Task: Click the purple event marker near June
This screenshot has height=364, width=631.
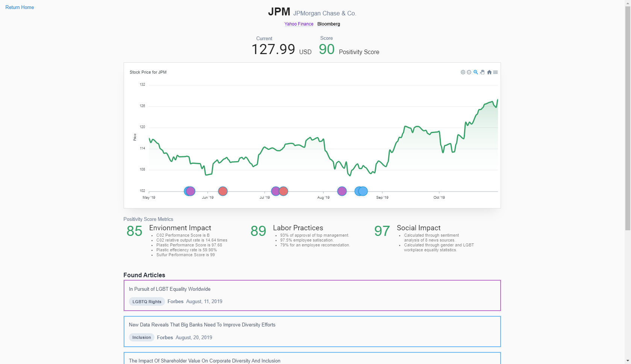Action: click(189, 191)
